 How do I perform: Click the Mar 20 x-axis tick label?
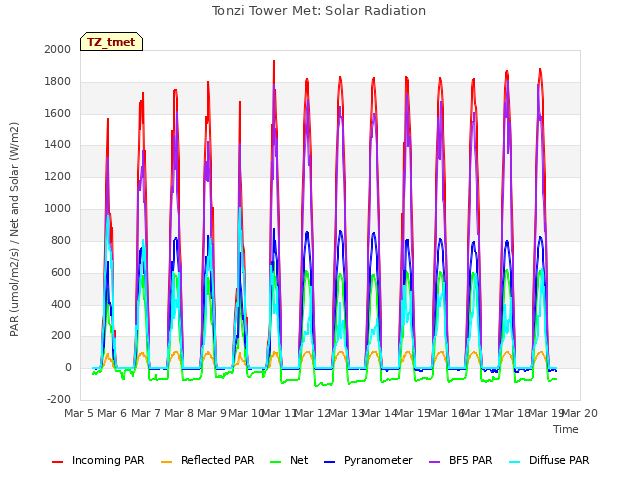click(580, 413)
